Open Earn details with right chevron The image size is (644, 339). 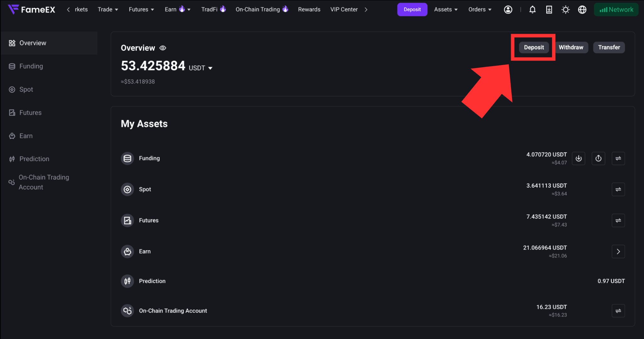[618, 251]
